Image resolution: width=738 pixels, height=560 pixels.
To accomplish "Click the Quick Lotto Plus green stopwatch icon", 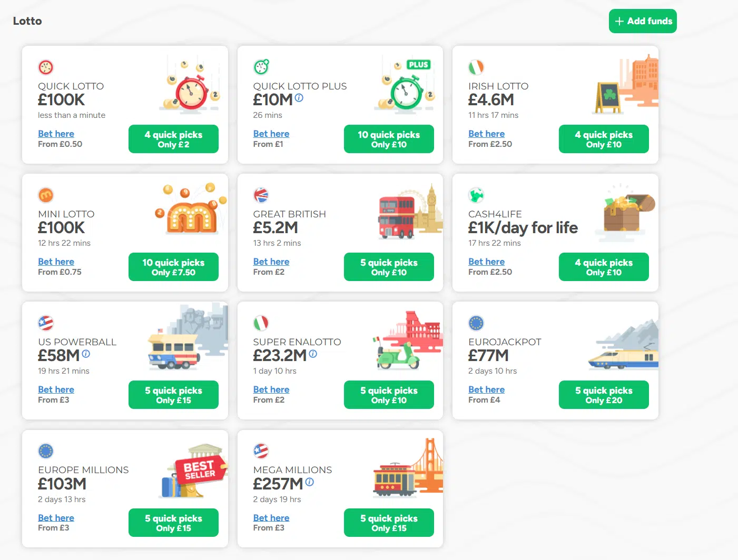I will click(261, 67).
